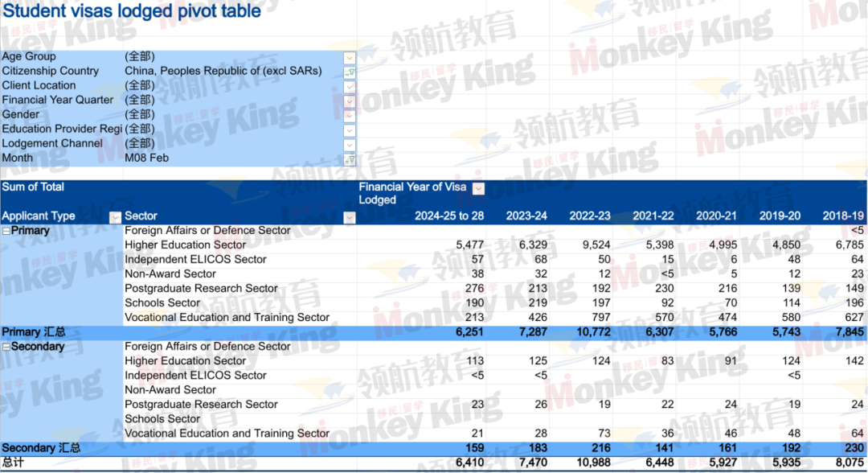Collapse the Secondary applicant group
Screen dimensions: 868x473
[6, 348]
